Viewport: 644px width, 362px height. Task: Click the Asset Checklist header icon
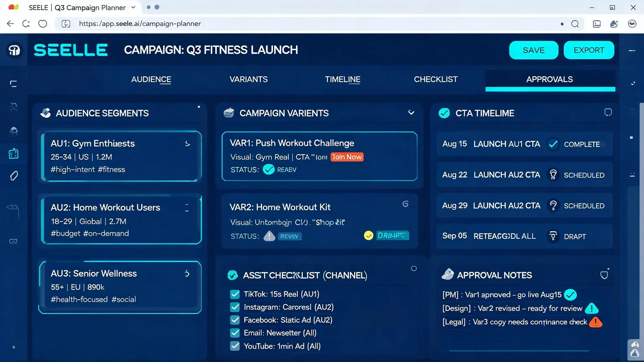(233, 275)
